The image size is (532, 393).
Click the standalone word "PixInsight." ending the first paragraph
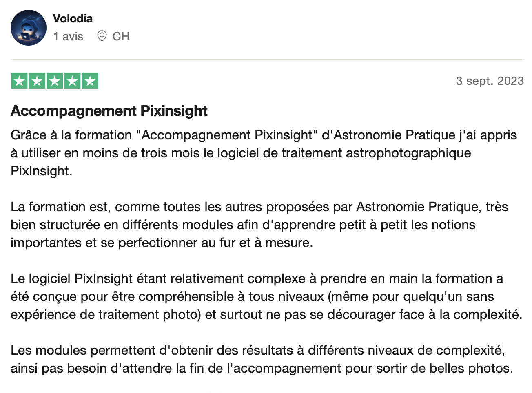41,171
